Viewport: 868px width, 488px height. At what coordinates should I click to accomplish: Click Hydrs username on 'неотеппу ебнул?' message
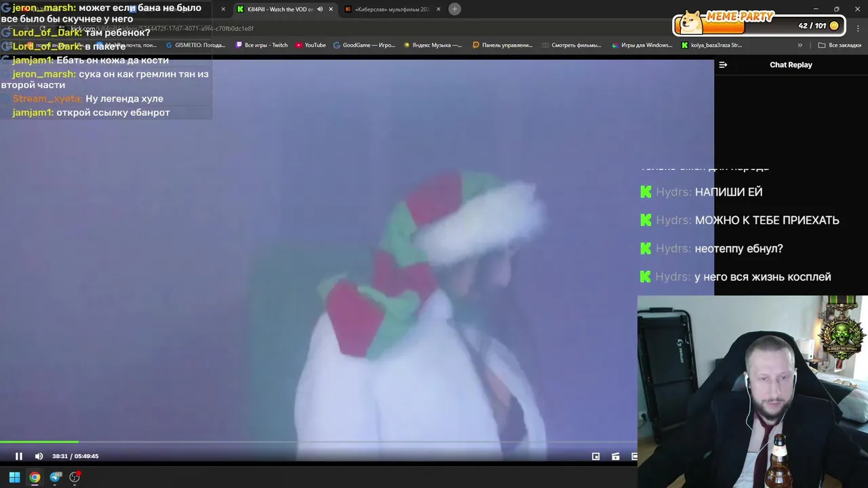(x=673, y=249)
